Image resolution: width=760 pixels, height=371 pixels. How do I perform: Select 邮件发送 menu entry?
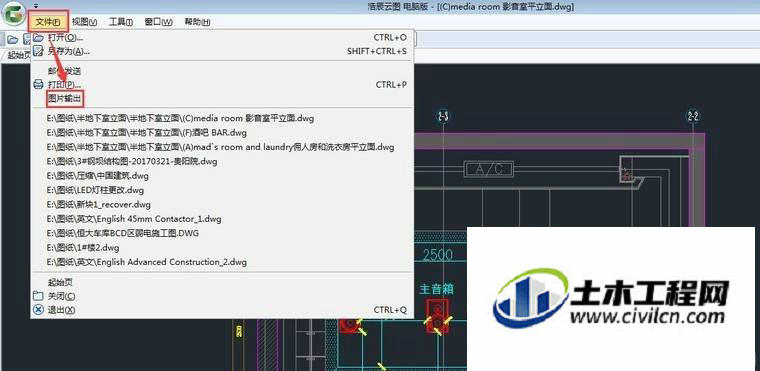(222, 71)
